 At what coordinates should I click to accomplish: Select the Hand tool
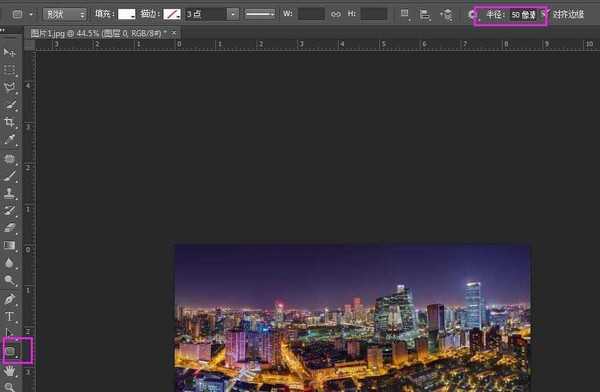point(10,371)
